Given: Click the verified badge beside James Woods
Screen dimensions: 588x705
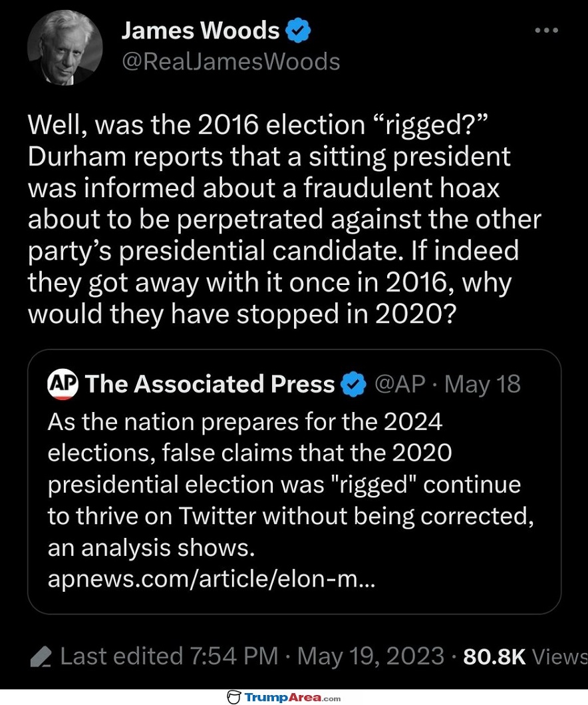Looking at the screenshot, I should click(299, 31).
